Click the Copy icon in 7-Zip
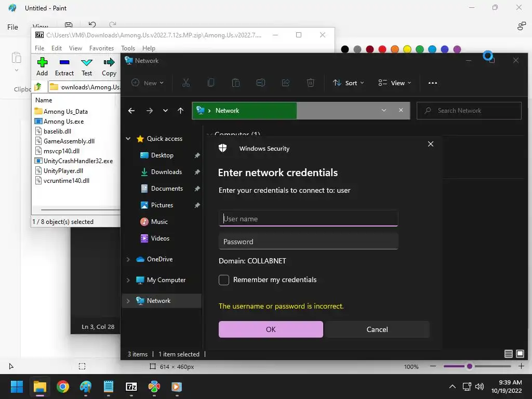The width and height of the screenshot is (532, 399). 109,62
